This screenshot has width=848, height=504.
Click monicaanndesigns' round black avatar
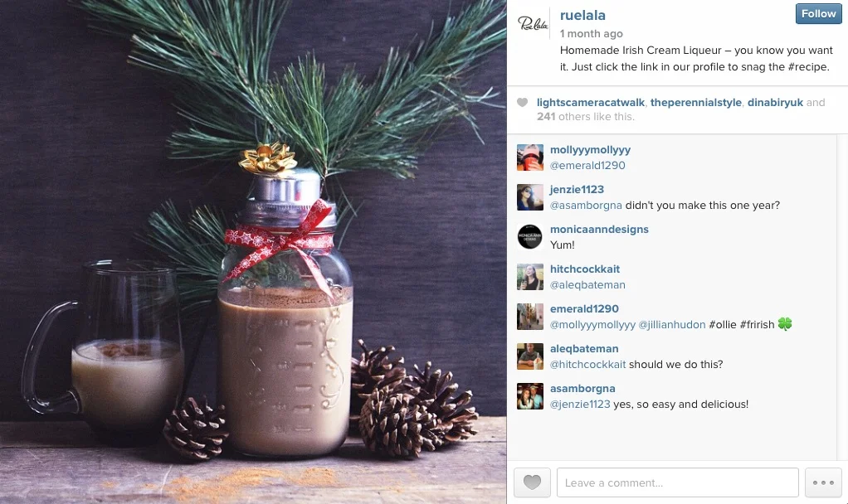click(530, 236)
